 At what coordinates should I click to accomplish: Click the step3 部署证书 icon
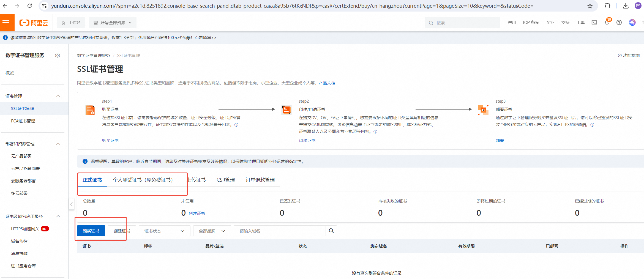click(x=483, y=110)
